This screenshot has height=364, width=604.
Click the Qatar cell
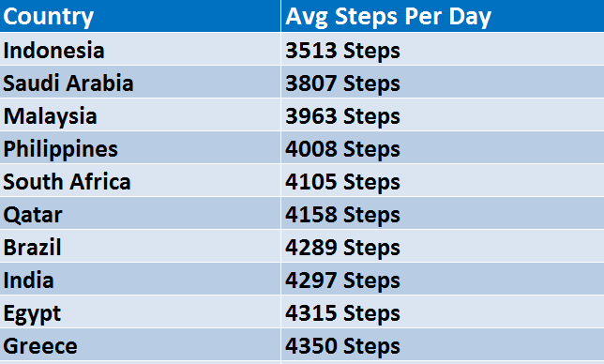(x=141, y=213)
